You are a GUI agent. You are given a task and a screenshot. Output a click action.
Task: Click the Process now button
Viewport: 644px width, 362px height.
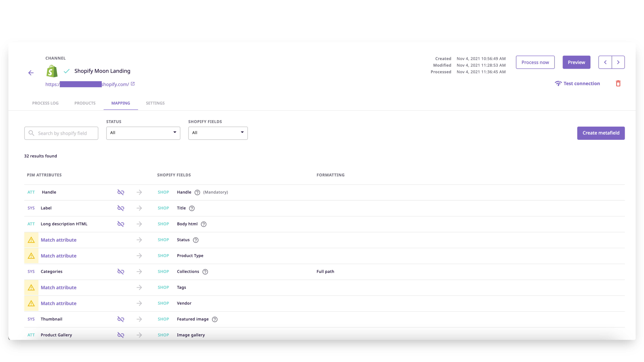tap(535, 62)
